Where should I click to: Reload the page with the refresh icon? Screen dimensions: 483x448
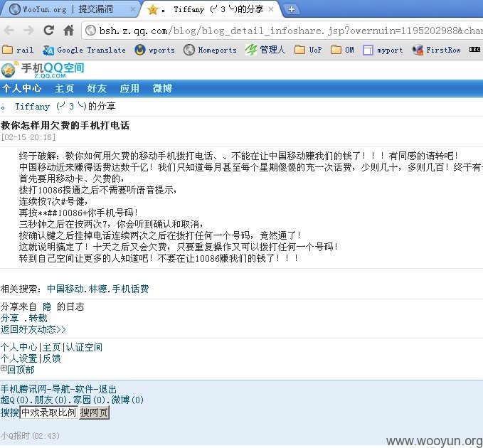pos(48,30)
